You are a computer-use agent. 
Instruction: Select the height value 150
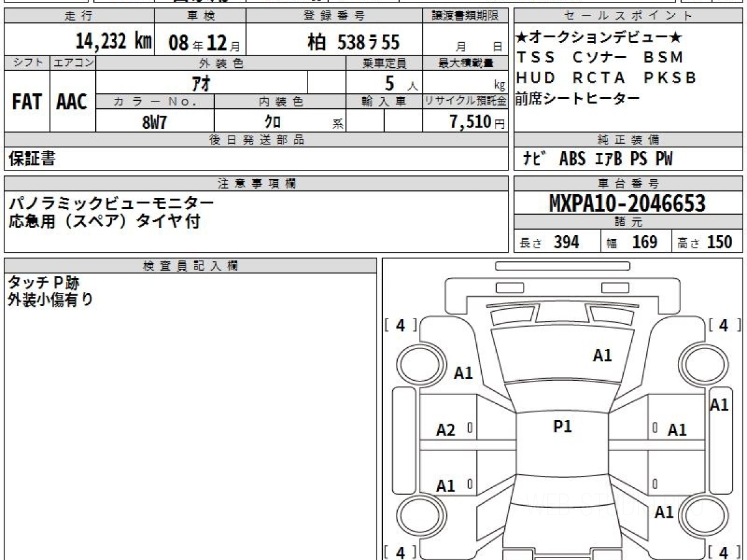click(x=720, y=242)
